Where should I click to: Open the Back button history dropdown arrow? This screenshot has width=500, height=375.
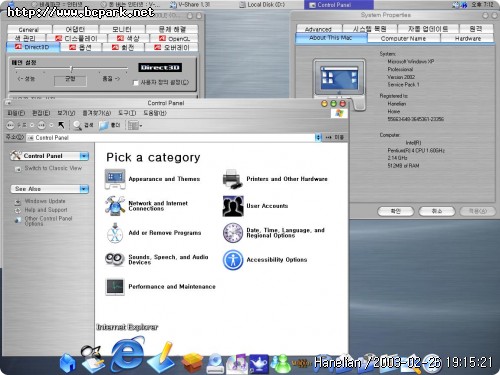click(32, 125)
